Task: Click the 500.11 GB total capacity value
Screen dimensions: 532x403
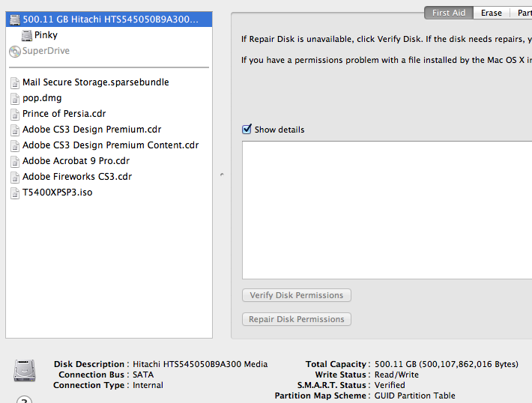Action: pyautogui.click(x=447, y=364)
